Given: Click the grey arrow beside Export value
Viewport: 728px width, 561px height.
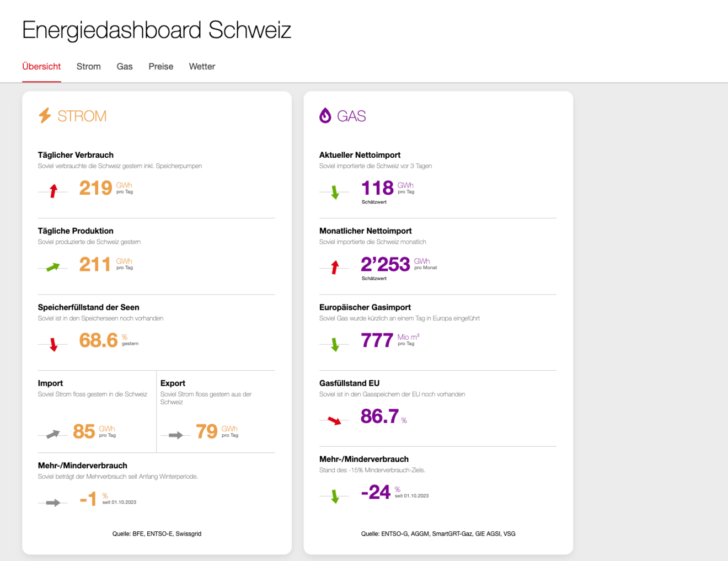Looking at the screenshot, I should pyautogui.click(x=175, y=435).
